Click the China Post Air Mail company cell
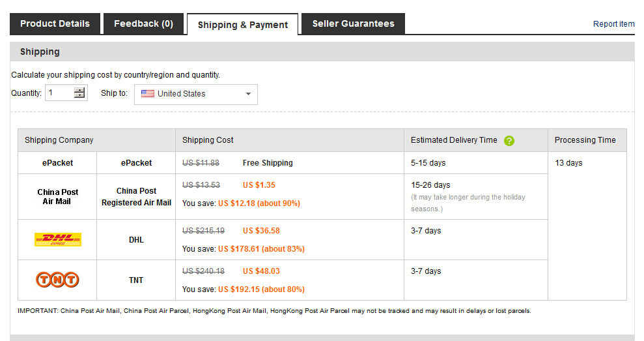 pyautogui.click(x=57, y=197)
